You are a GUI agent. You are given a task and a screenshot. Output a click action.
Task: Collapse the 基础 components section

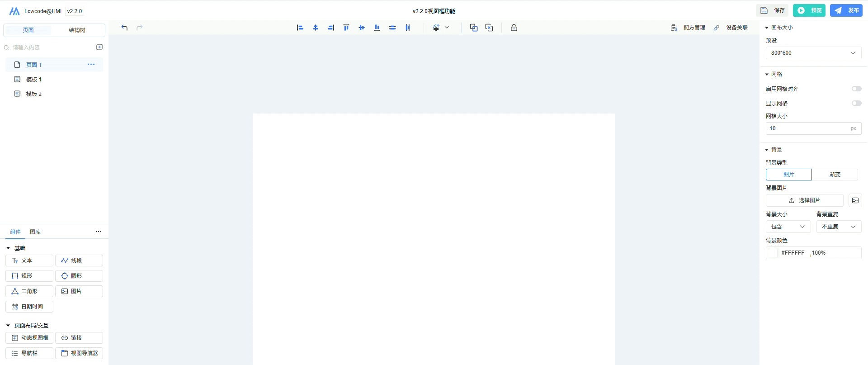click(x=8, y=248)
